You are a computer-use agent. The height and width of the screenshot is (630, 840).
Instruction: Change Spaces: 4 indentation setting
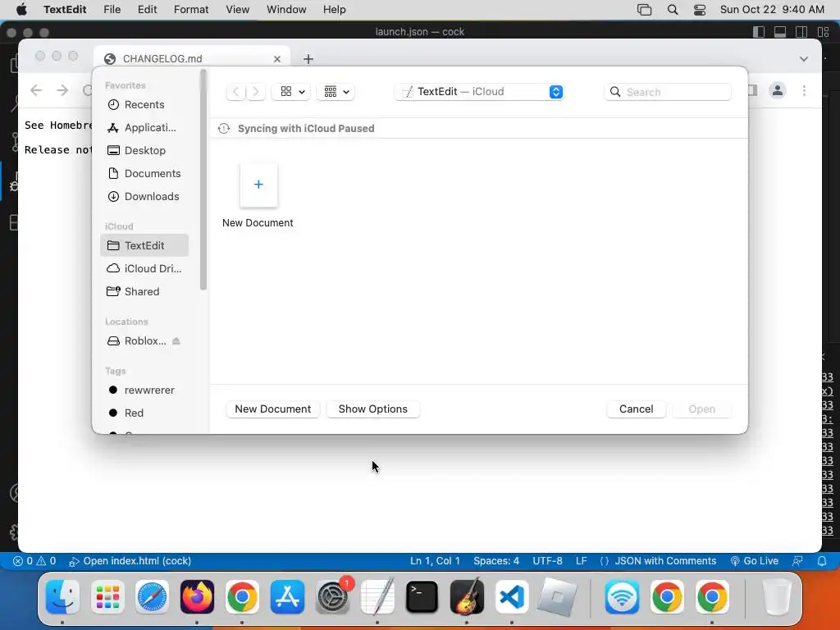[x=496, y=561]
